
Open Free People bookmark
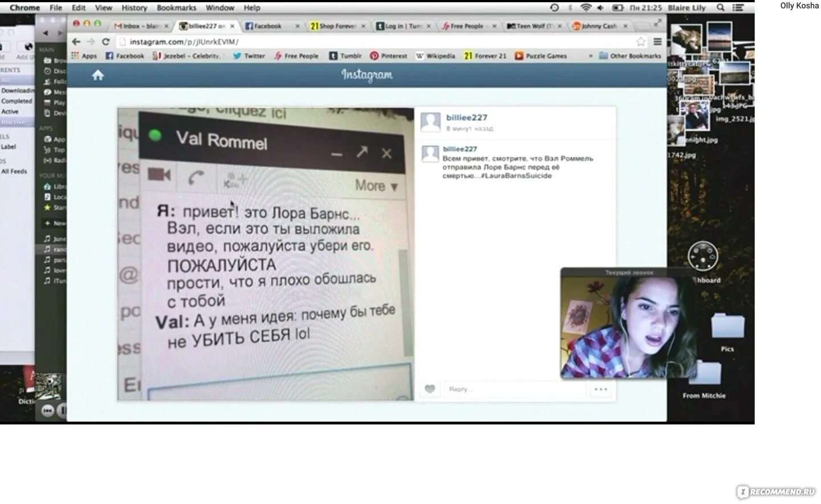(x=296, y=56)
